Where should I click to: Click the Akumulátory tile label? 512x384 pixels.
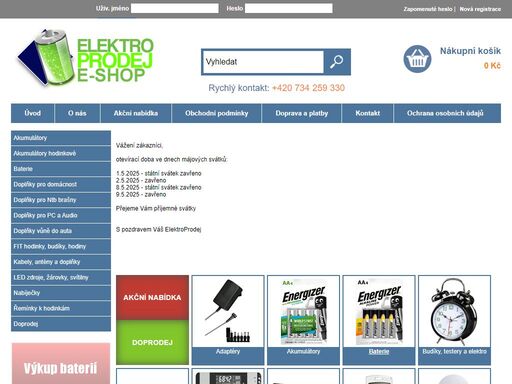303,351
